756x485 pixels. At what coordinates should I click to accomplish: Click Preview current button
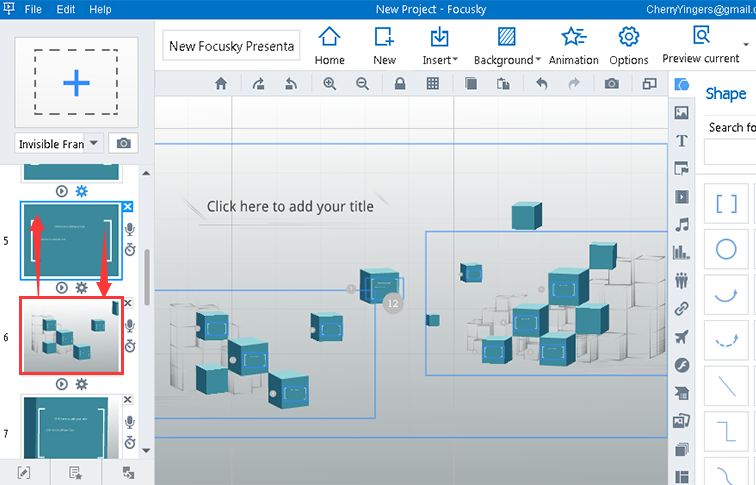coord(701,45)
